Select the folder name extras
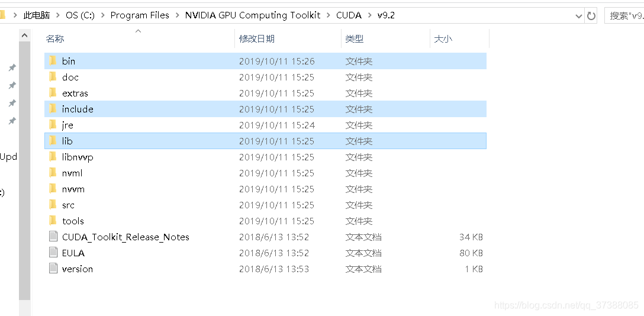The height and width of the screenshot is (316, 644). (x=75, y=93)
